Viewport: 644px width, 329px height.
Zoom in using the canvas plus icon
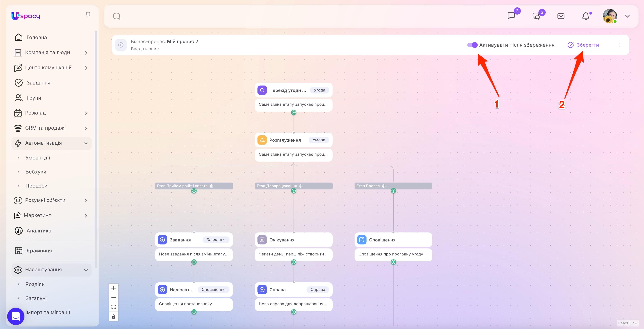[x=113, y=288]
